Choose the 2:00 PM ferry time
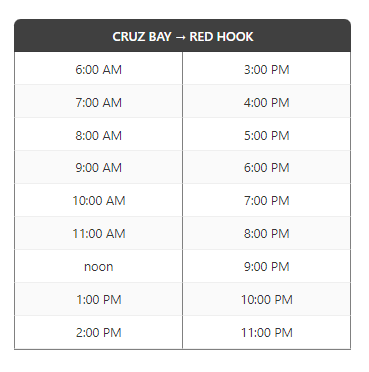Image resolution: width=369 pixels, height=372 pixels. [x=98, y=332]
